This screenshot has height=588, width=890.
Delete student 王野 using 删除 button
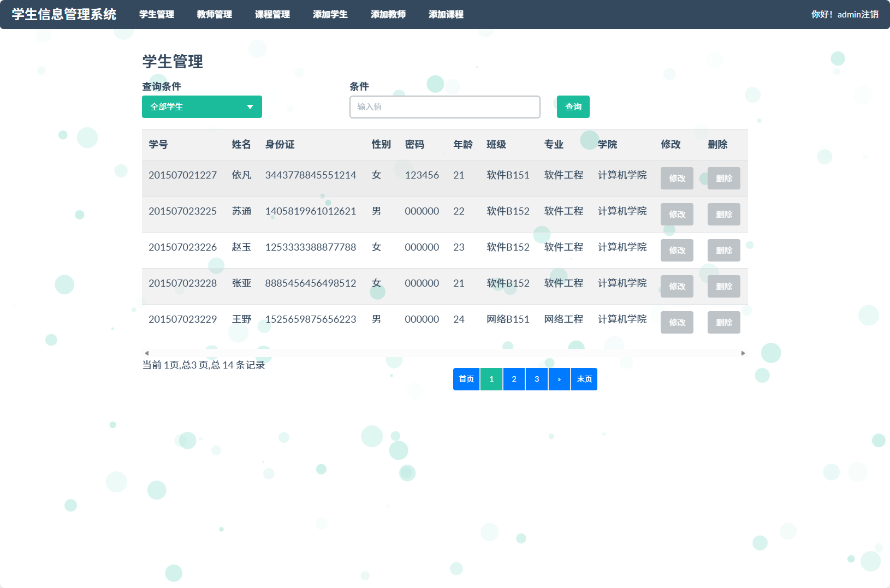723,322
